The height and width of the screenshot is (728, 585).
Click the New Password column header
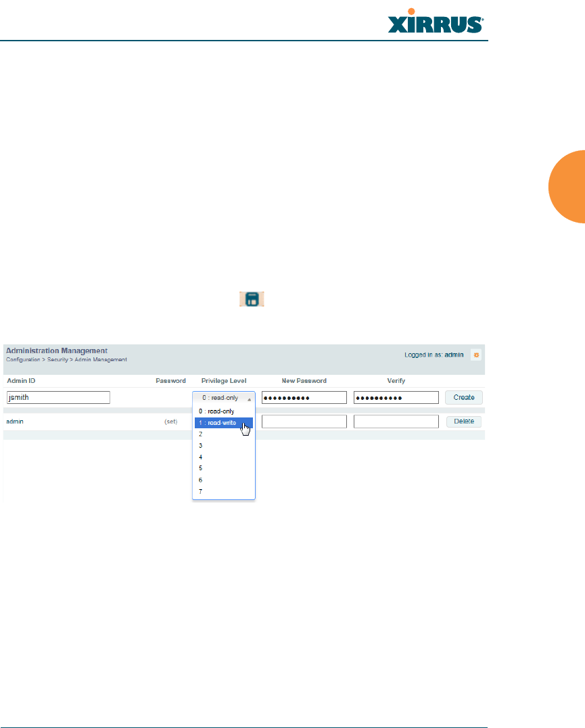pyautogui.click(x=304, y=381)
